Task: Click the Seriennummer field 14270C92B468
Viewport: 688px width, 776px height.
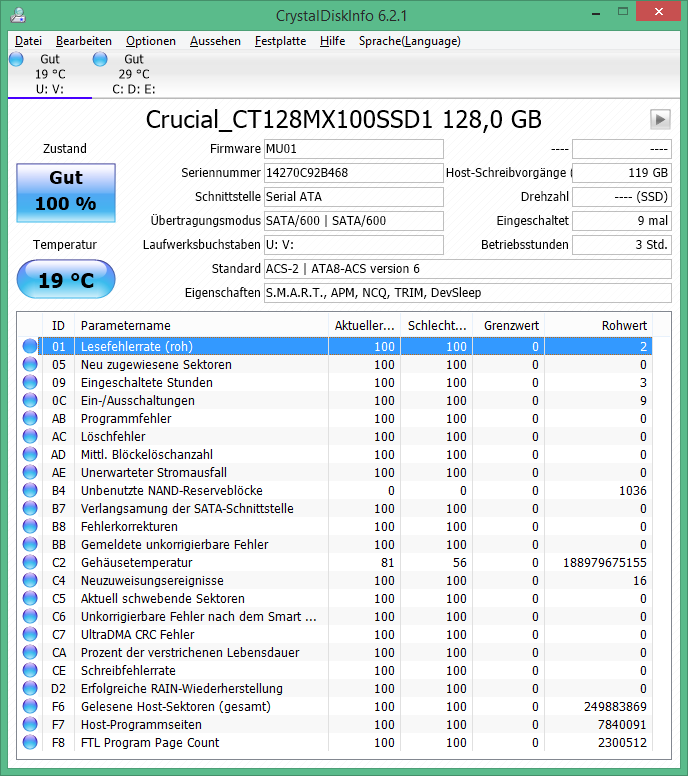Action: (x=353, y=173)
